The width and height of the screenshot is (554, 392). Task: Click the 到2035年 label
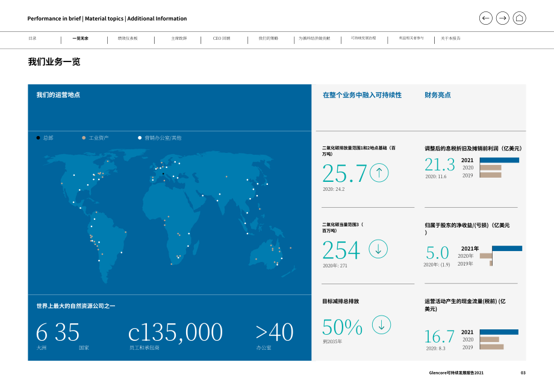tap(332, 341)
